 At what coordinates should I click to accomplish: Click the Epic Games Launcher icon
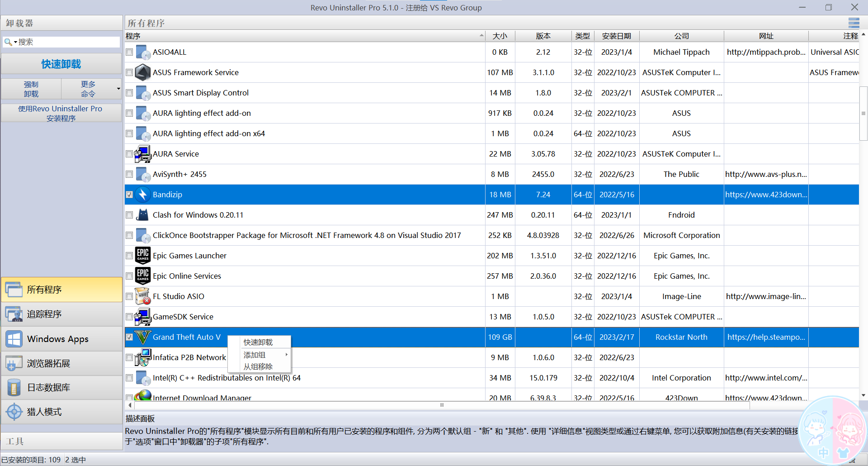coord(143,256)
